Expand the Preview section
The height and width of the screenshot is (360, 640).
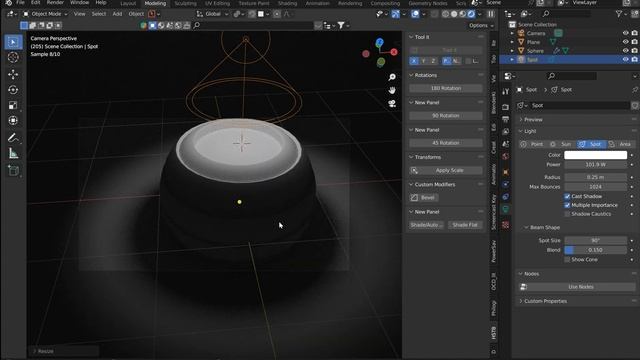[x=521, y=120]
